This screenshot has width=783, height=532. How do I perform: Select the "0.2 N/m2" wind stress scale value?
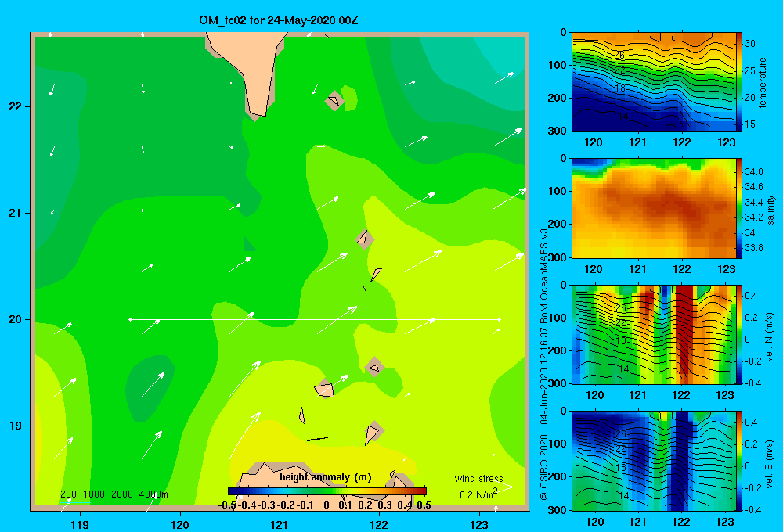click(478, 494)
